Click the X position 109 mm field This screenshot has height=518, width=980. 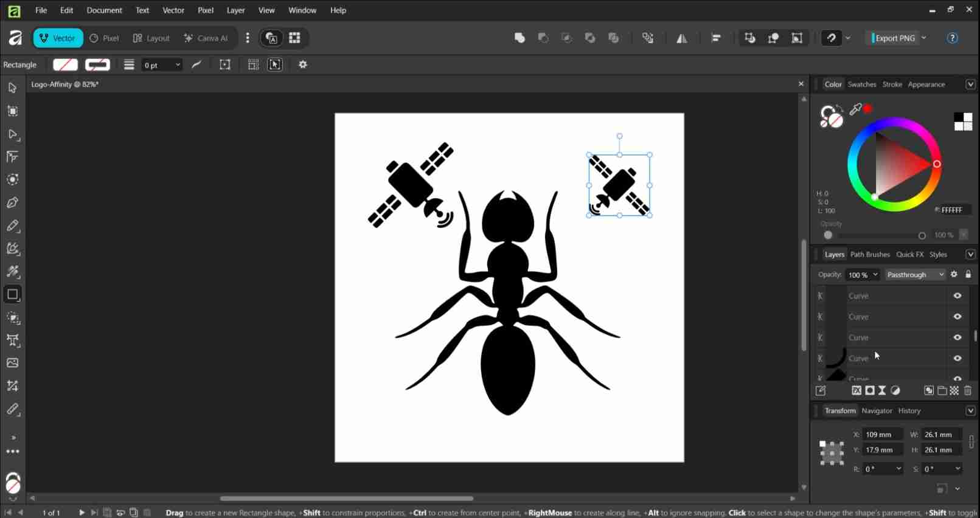[x=882, y=435]
